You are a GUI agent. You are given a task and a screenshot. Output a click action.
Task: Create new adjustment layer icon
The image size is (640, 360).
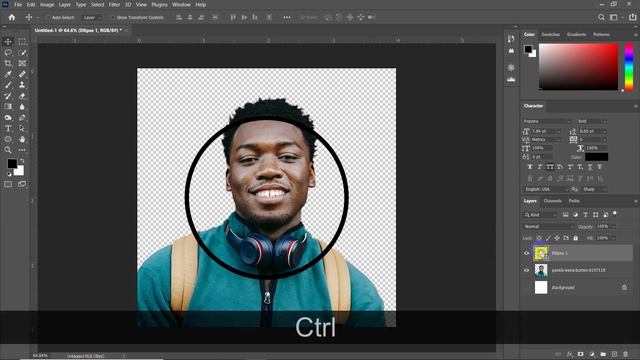(592, 354)
